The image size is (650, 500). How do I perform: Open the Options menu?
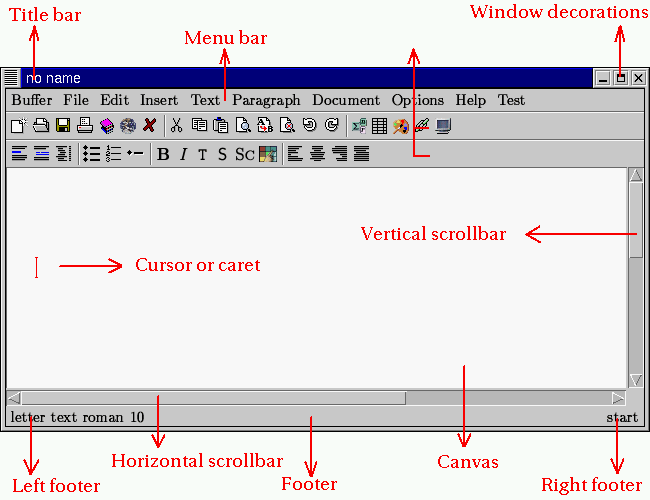click(417, 100)
